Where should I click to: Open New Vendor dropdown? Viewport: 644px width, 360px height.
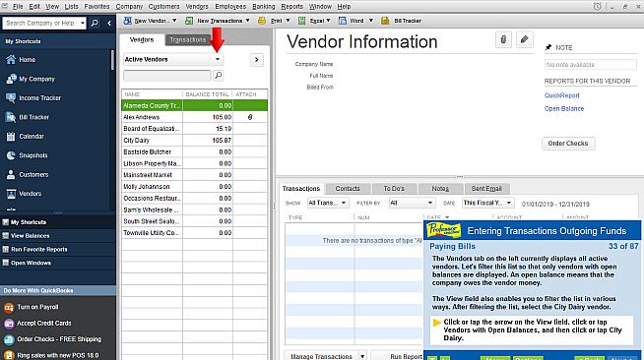click(174, 21)
